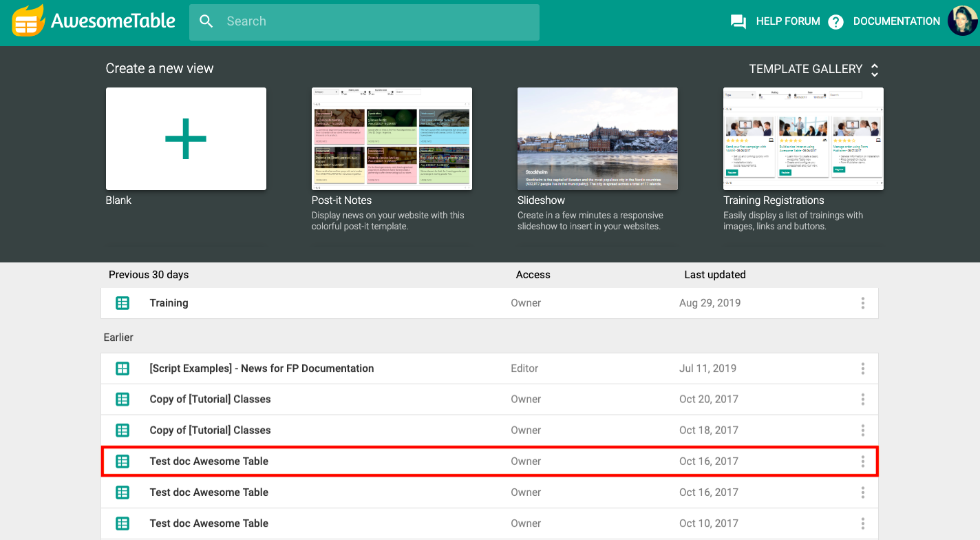Screen dimensions: 980x540
Task: Open the more options menu for Training
Action: click(862, 303)
